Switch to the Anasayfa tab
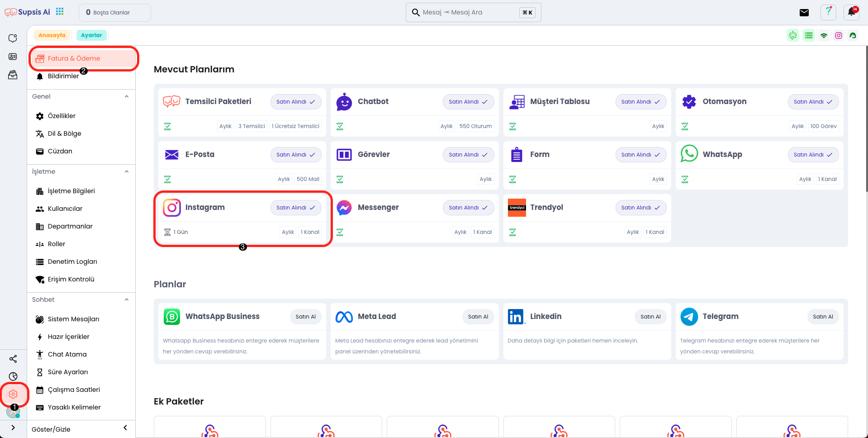This screenshot has height=438, width=868. (52, 35)
